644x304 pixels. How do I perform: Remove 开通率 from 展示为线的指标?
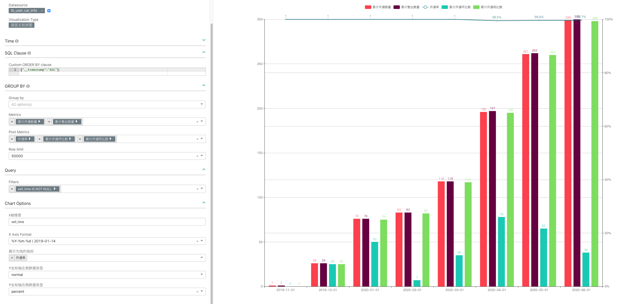(12, 258)
